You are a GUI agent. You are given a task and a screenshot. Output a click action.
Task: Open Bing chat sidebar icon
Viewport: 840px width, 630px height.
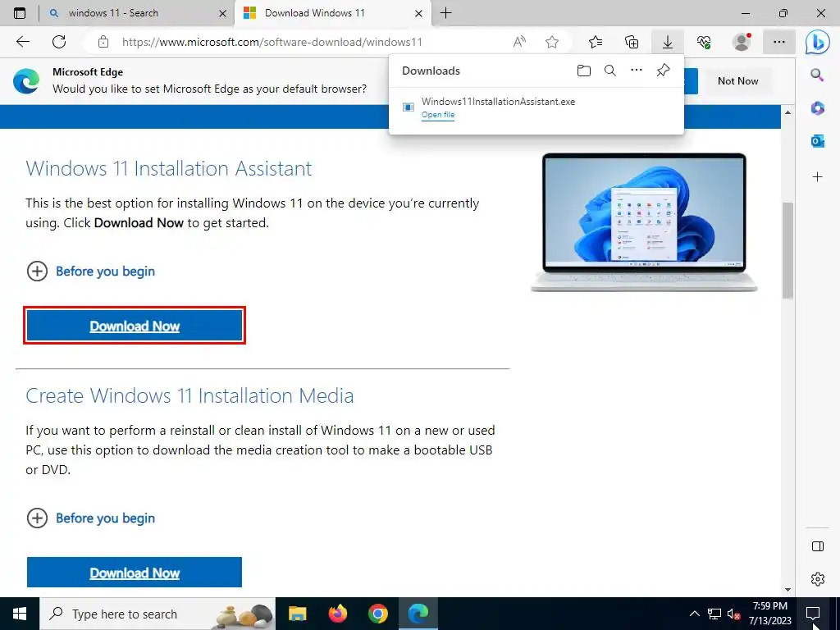(x=818, y=43)
